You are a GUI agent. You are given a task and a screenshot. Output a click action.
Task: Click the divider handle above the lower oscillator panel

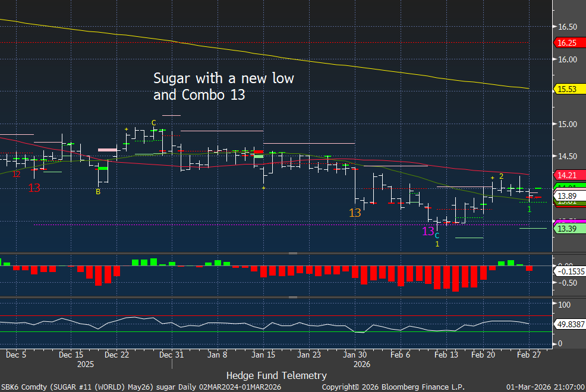click(x=292, y=297)
